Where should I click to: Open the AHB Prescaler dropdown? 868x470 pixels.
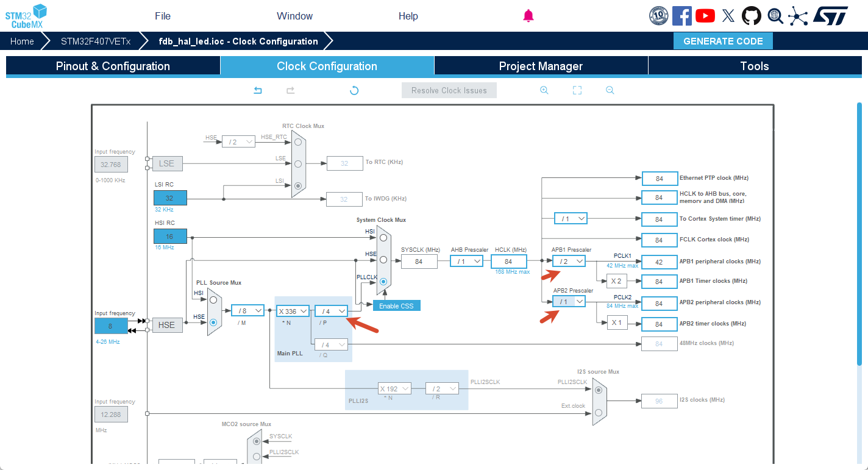click(x=467, y=262)
